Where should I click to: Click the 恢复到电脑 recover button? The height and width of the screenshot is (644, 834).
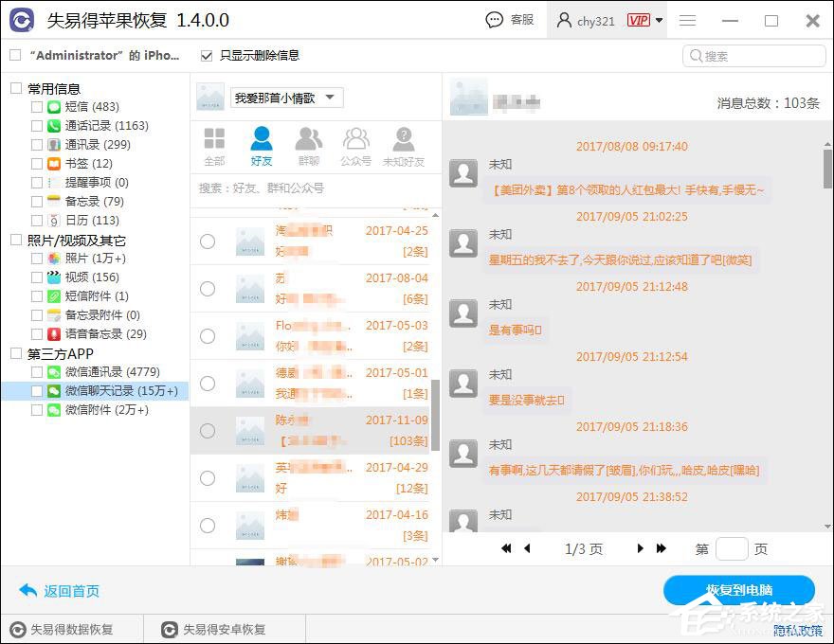[x=740, y=589]
